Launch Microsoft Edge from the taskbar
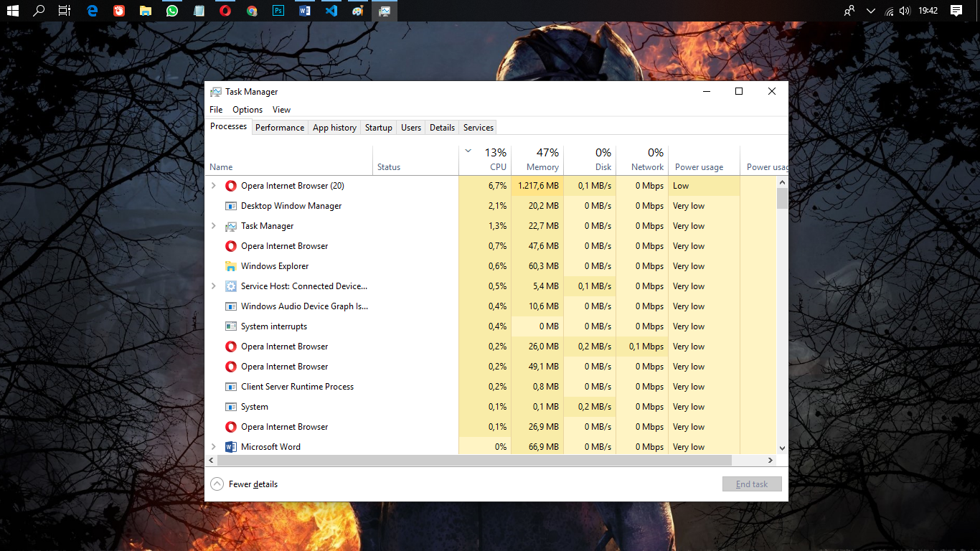Screen dimensions: 980x551 coord(92,11)
